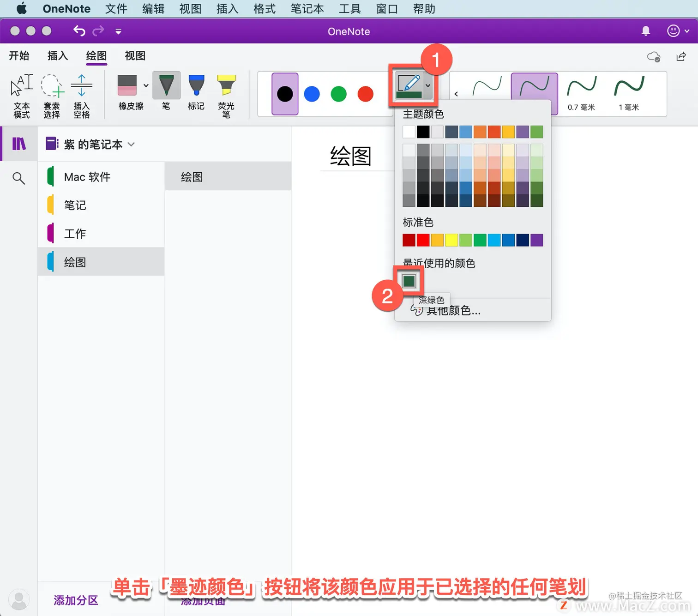698x616 pixels.
Task: Open the notebooks list sidebar icon
Action: click(x=19, y=144)
